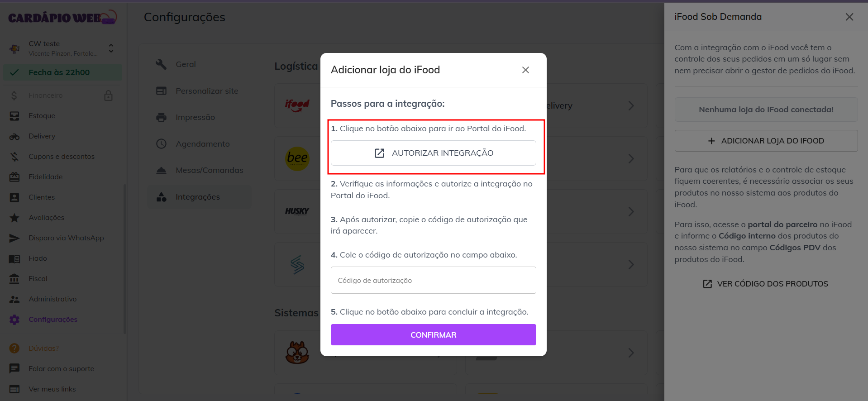
Task: Click the Financeiro lock icon
Action: pos(108,95)
